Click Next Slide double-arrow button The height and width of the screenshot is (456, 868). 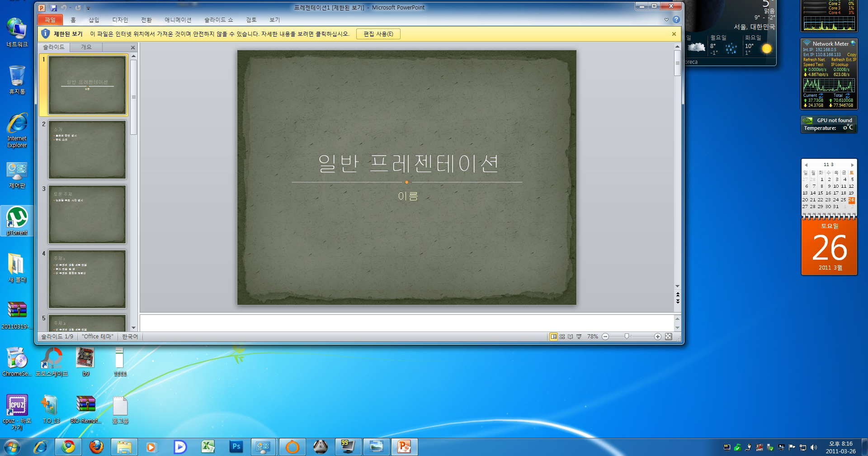point(677,301)
